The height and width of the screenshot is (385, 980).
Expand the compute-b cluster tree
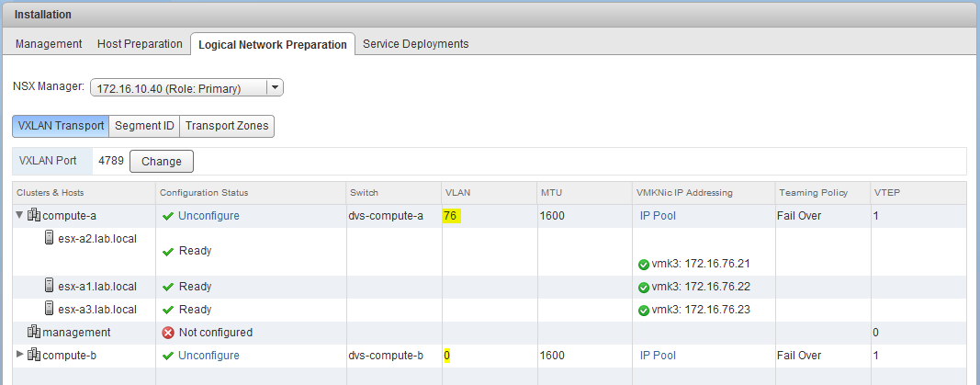tap(19, 355)
